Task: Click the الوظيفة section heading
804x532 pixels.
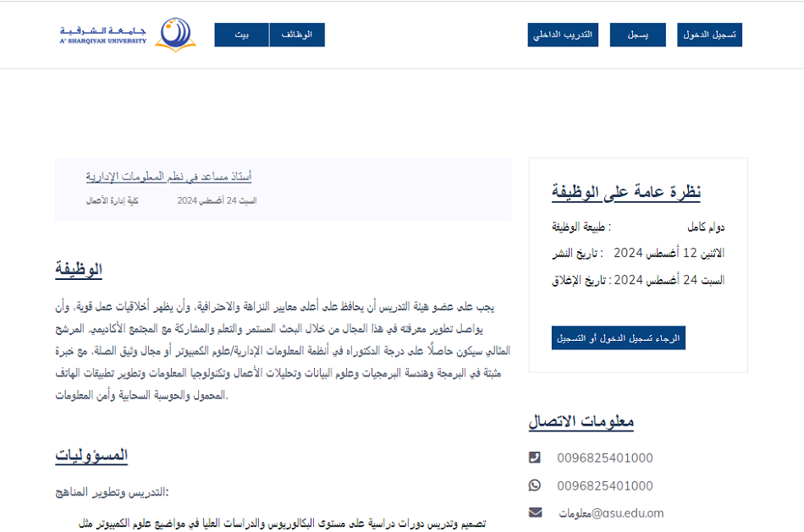Action: (x=79, y=270)
